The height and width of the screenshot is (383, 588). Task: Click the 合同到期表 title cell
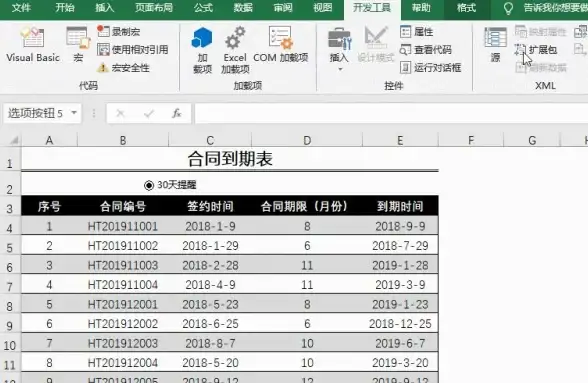tap(230, 159)
